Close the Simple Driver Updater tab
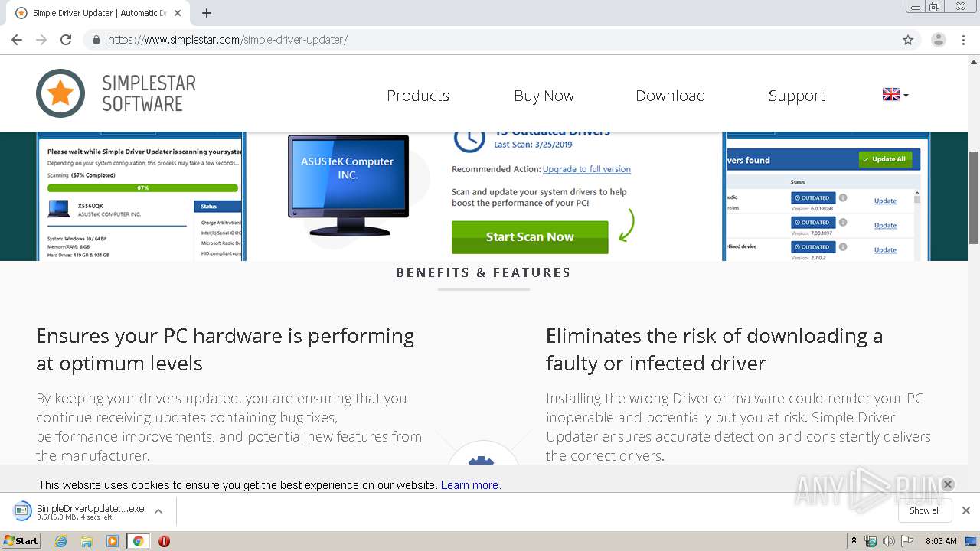 (x=178, y=13)
